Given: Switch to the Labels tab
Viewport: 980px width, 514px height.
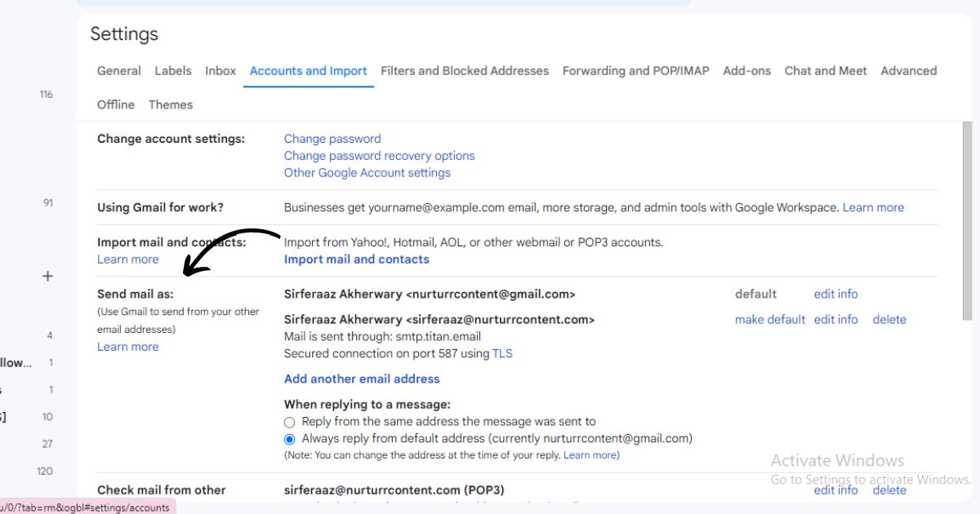Looking at the screenshot, I should pos(173,71).
